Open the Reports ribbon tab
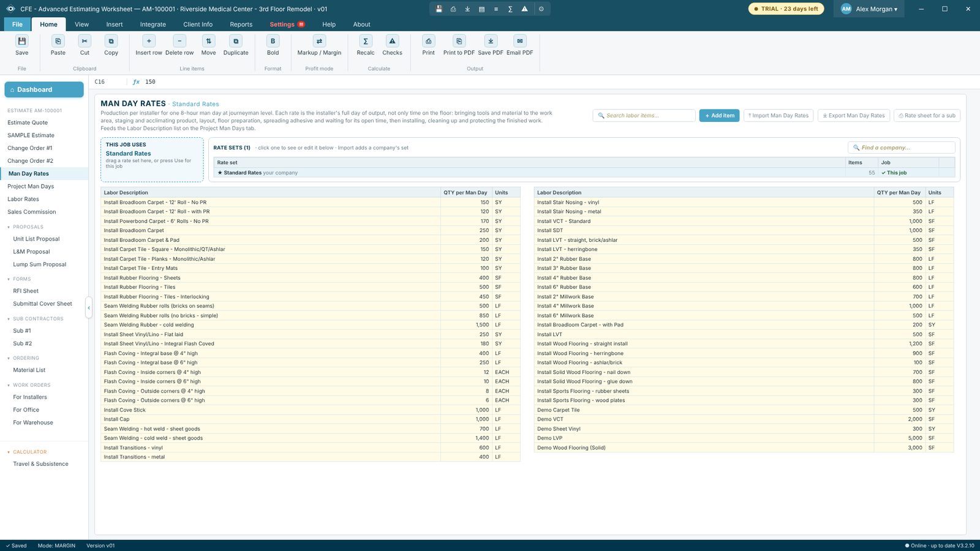 (x=241, y=24)
